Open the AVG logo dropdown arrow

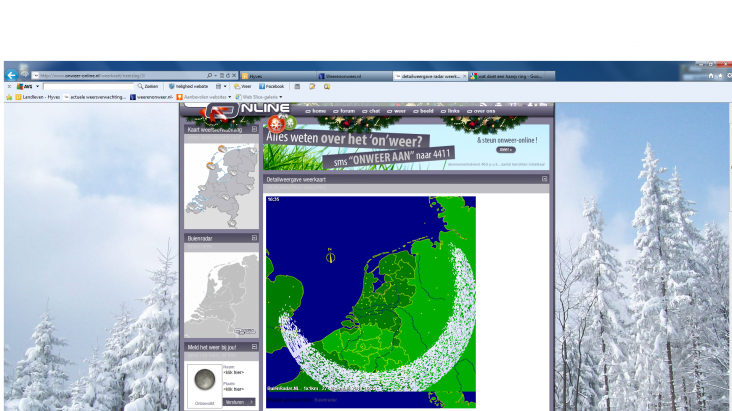[37, 86]
